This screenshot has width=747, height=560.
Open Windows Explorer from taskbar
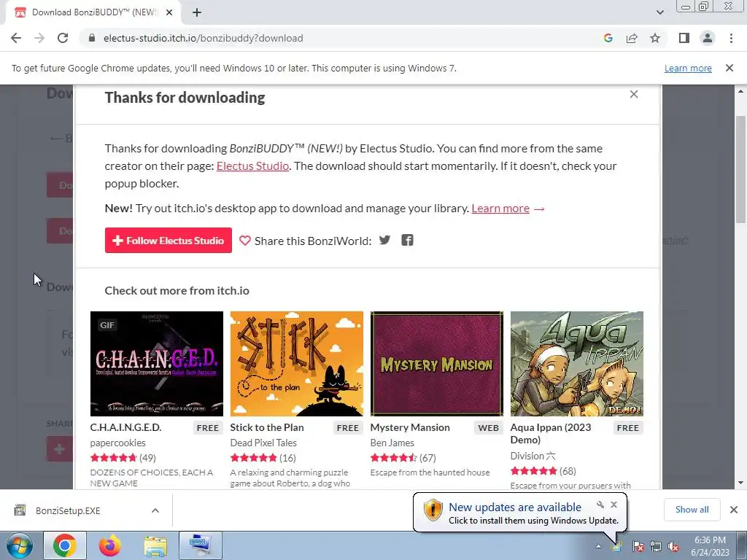[x=155, y=545]
